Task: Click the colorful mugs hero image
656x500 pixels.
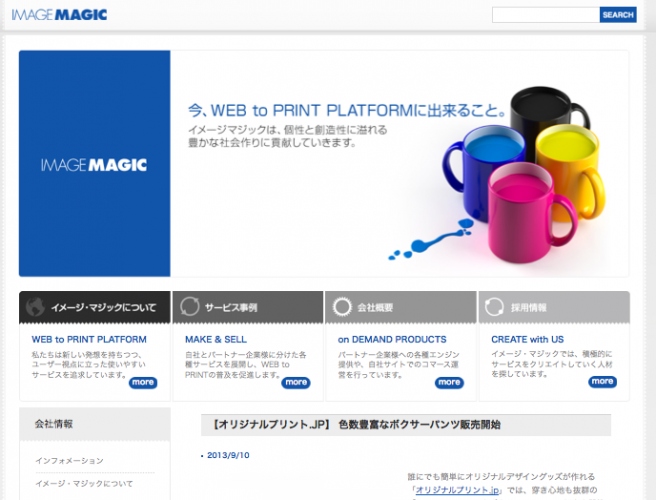Action: click(x=523, y=174)
